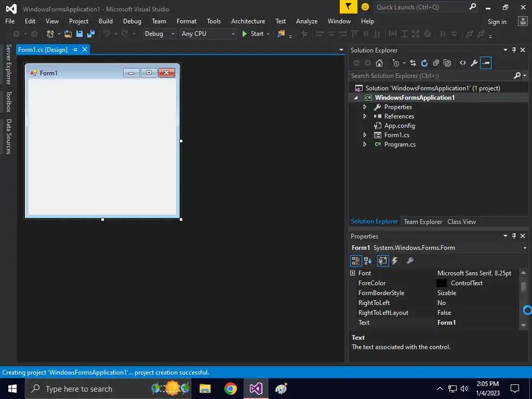Screen dimensions: 532x399
Task: Click the Sign in link
Action: 497,22
